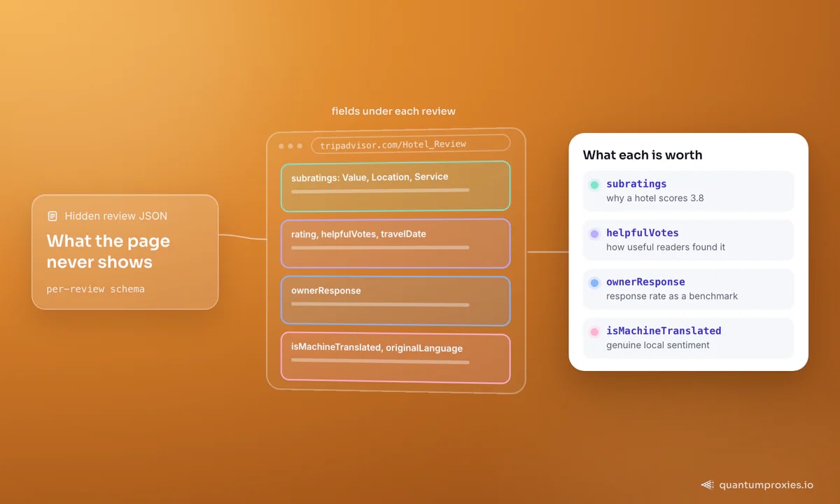Open the subratings row in the worth panel
840x504 pixels.
point(689,191)
